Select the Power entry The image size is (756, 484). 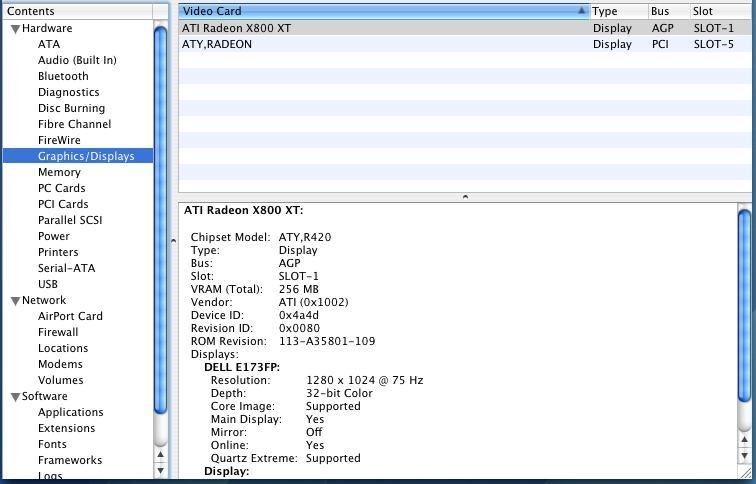[x=54, y=236]
